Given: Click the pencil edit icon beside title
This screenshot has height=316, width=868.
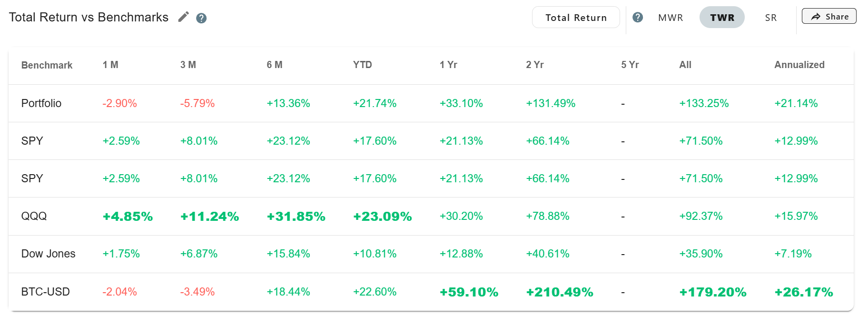Looking at the screenshot, I should pos(183,17).
